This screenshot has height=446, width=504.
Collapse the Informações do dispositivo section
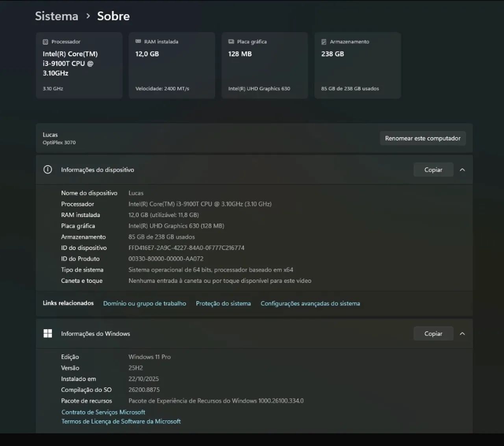coord(462,170)
